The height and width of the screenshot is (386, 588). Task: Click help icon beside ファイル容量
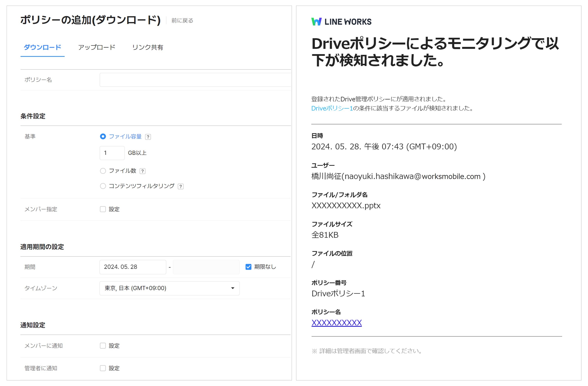tap(148, 137)
